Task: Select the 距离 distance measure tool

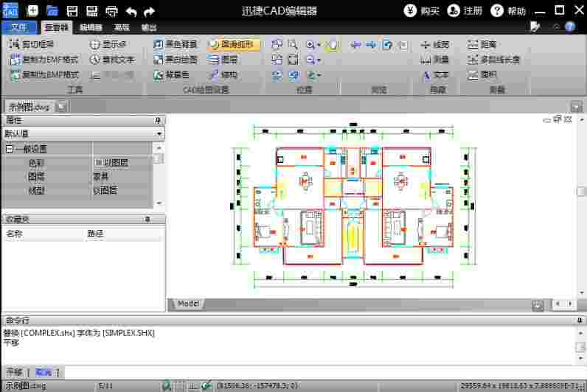Action: click(x=482, y=44)
